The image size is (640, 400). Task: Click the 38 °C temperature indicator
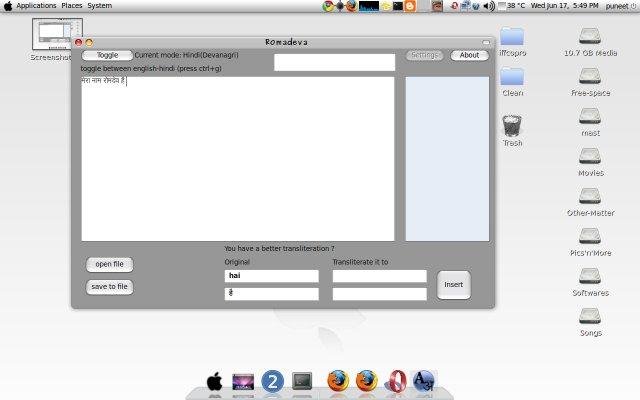coord(513,6)
